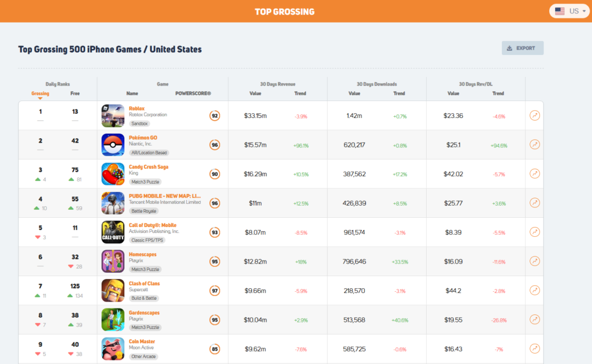Open the trend chart icon for Candy Crush Saga
592x364 pixels.
(x=535, y=173)
